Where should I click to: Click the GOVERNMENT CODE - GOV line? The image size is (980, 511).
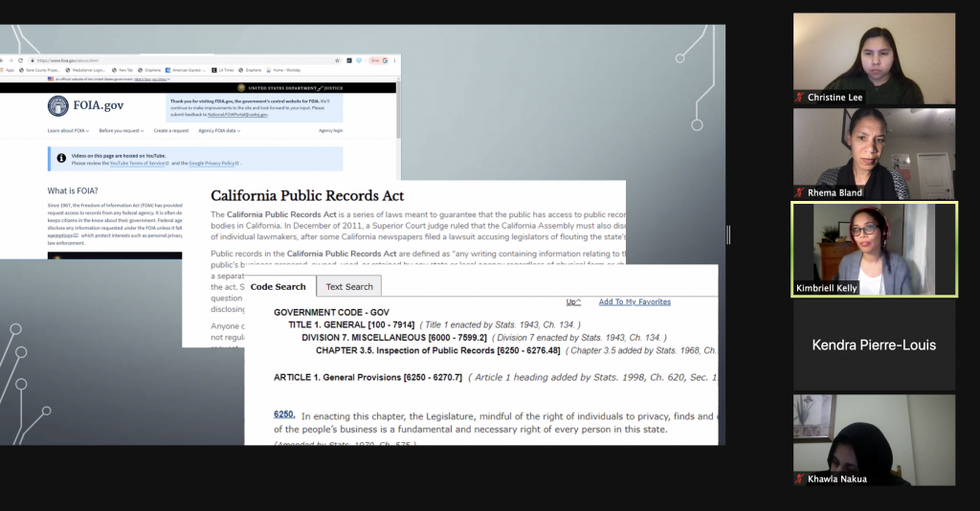click(331, 312)
